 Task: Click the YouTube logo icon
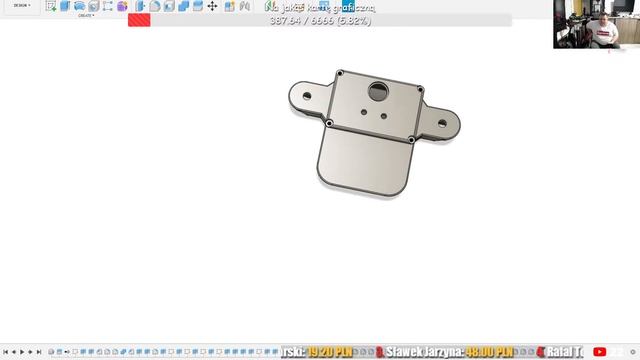[600, 352]
